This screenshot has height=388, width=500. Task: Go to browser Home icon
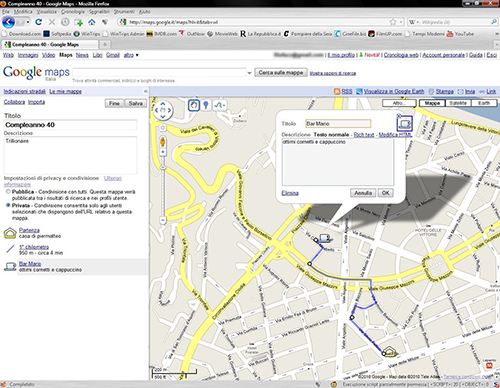(x=92, y=22)
